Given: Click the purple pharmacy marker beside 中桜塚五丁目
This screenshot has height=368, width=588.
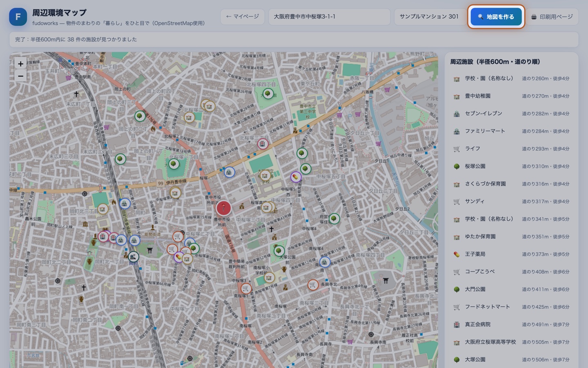Looking at the screenshot, I should pos(296,177).
